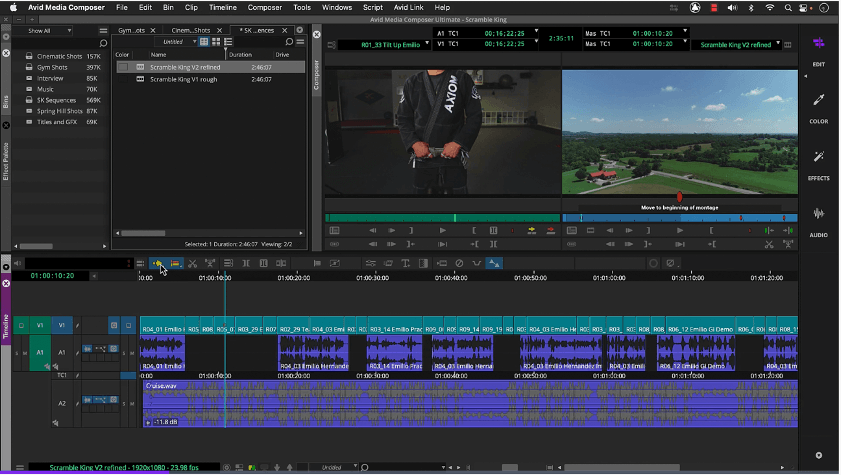The image size is (842, 476).
Task: Open Cinematic Shots bin in sidebar
Action: [x=60, y=56]
